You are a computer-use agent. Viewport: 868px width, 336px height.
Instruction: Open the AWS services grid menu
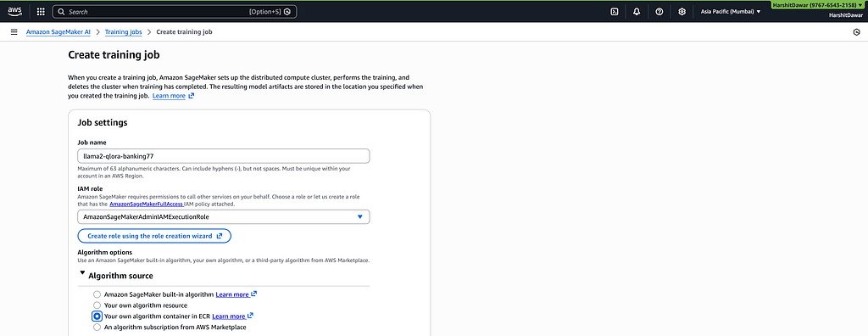tap(41, 11)
